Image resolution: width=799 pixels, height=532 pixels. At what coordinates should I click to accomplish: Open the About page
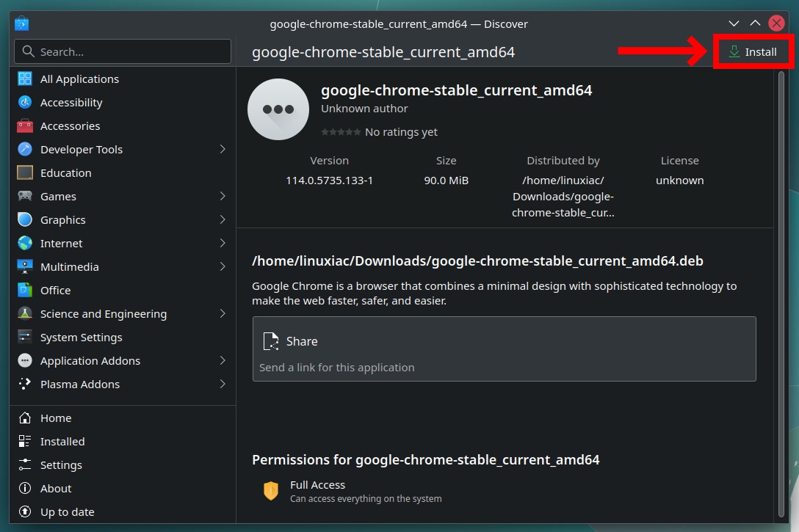coord(123,488)
